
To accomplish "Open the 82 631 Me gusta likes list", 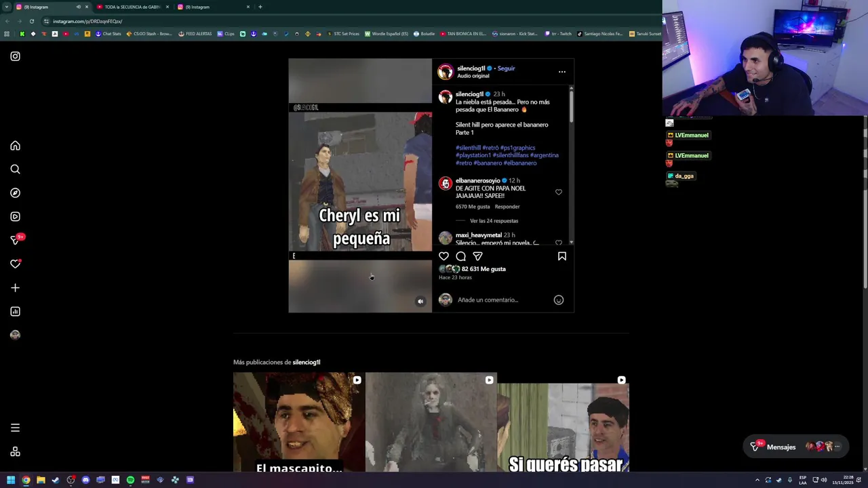I will (484, 269).
